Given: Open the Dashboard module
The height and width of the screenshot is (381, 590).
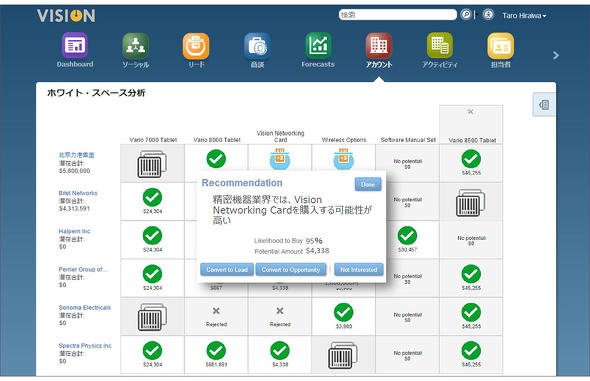Looking at the screenshot, I should [75, 50].
